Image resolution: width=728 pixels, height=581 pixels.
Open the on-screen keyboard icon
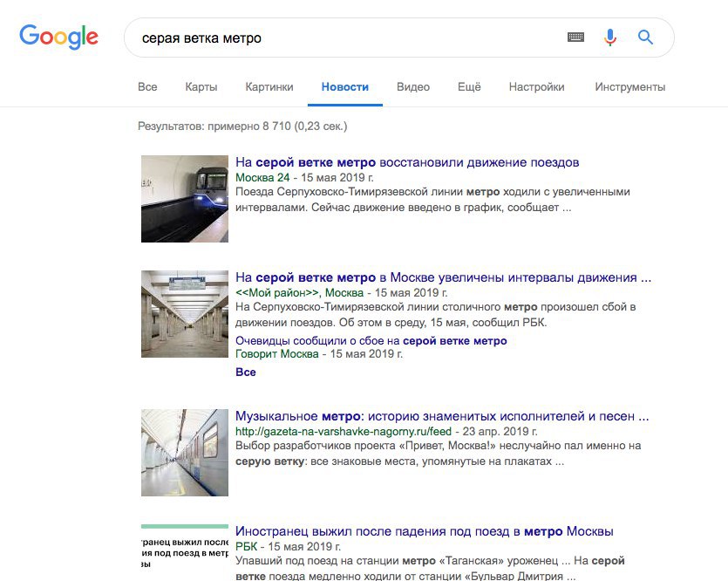[575, 38]
